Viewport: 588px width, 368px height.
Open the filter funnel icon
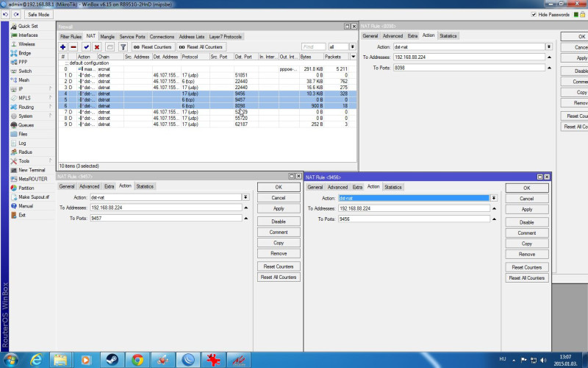(x=123, y=47)
